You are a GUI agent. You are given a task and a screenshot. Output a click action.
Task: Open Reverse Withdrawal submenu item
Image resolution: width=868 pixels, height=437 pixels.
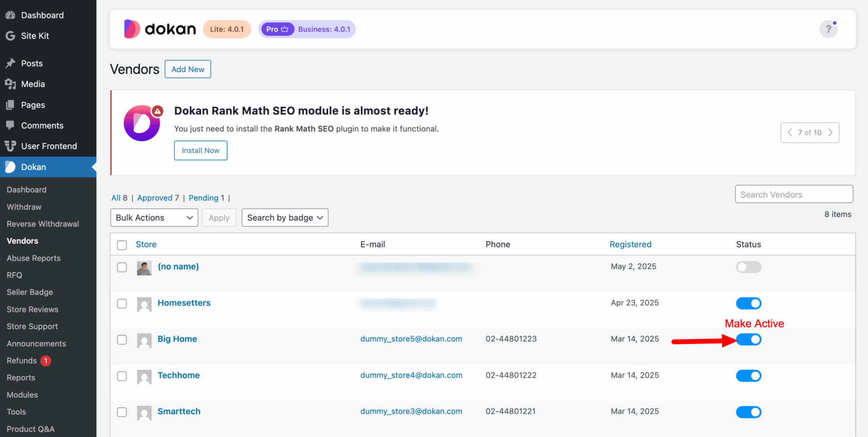click(43, 224)
